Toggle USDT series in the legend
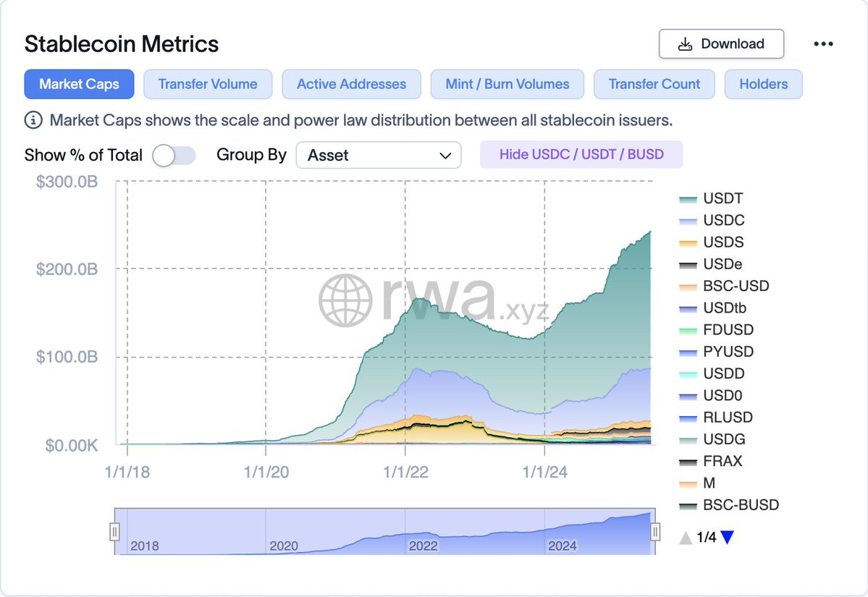Viewport: 868px width, 597px height. coord(712,198)
